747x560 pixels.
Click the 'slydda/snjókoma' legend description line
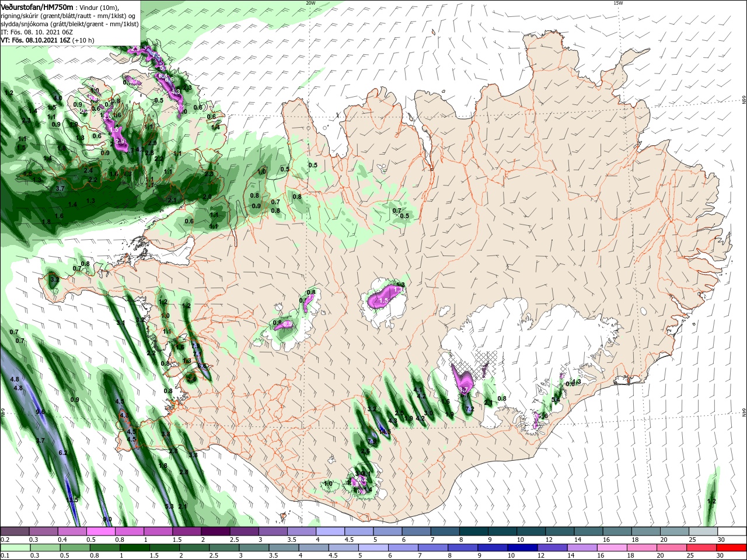click(69, 24)
